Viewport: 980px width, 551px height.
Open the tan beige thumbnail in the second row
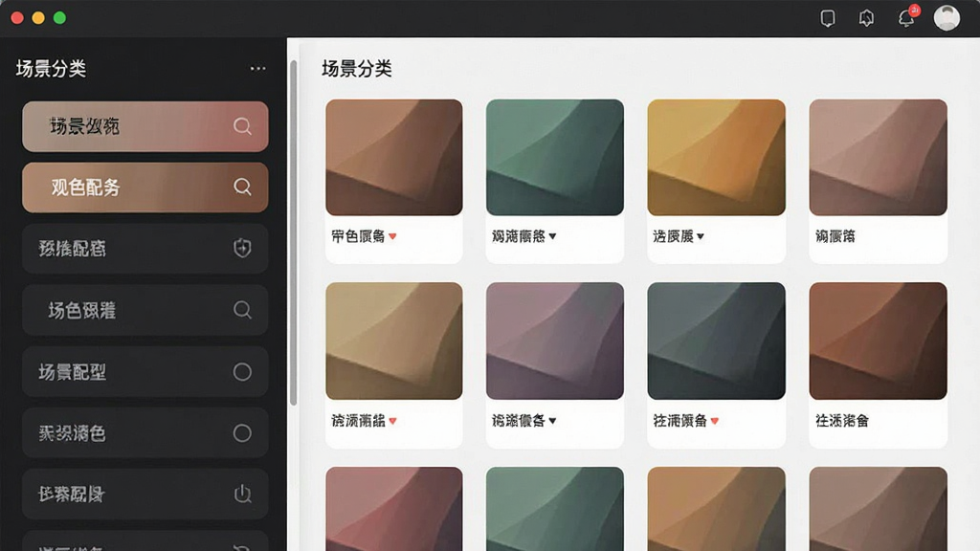point(393,342)
